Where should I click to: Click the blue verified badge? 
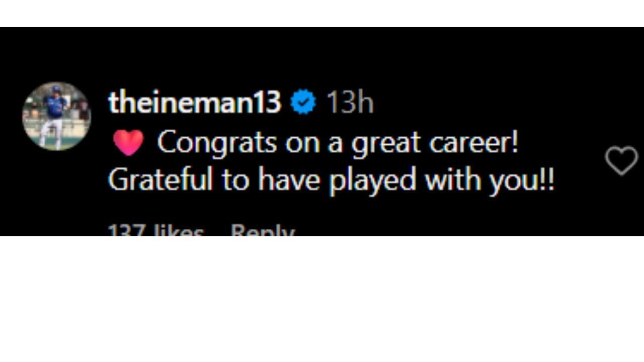coord(303,102)
